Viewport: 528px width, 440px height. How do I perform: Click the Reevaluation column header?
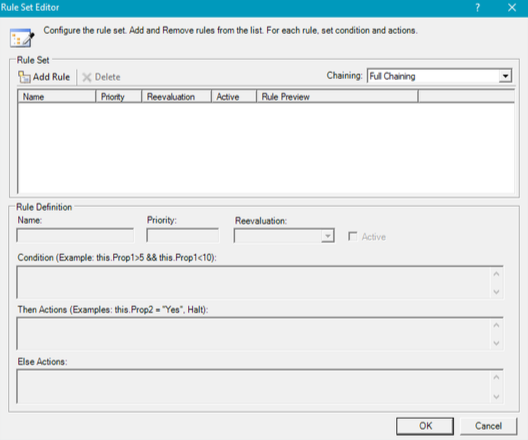coord(176,97)
